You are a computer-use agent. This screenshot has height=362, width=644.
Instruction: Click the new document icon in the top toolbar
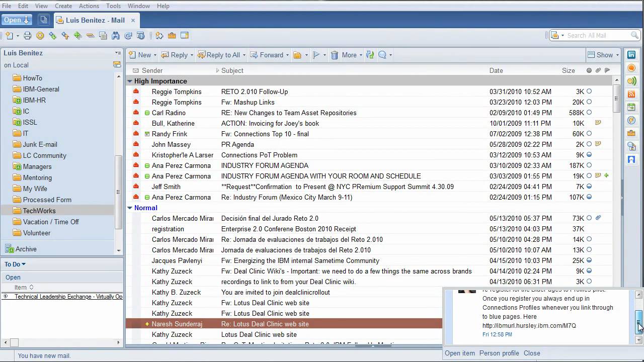coord(9,36)
